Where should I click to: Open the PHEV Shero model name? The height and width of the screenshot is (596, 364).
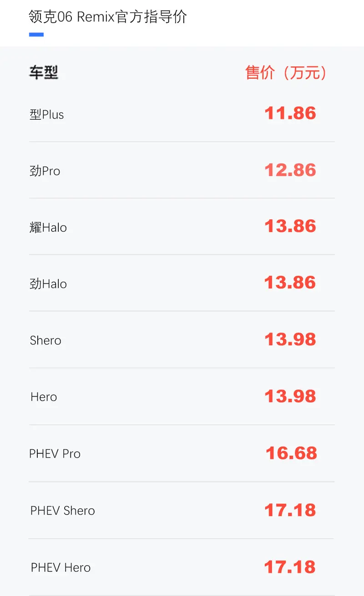63,511
